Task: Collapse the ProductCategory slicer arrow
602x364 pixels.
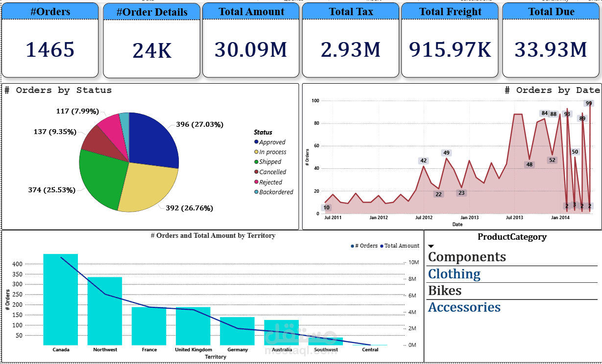Action: coord(431,246)
